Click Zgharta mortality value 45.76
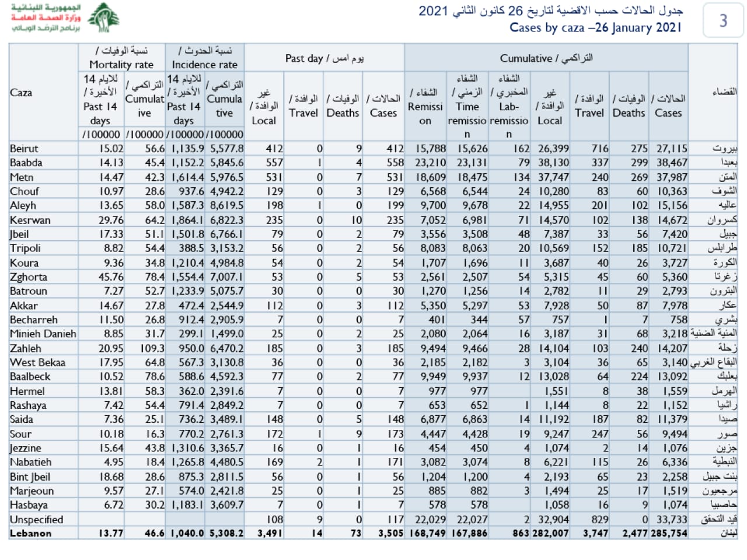Screen dimensions: 747x560 click(111, 276)
